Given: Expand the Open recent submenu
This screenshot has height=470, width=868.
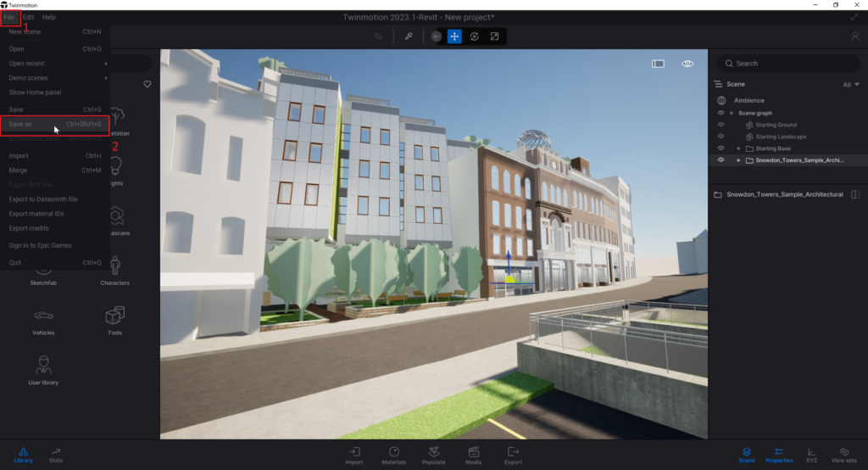Looking at the screenshot, I should [x=55, y=63].
